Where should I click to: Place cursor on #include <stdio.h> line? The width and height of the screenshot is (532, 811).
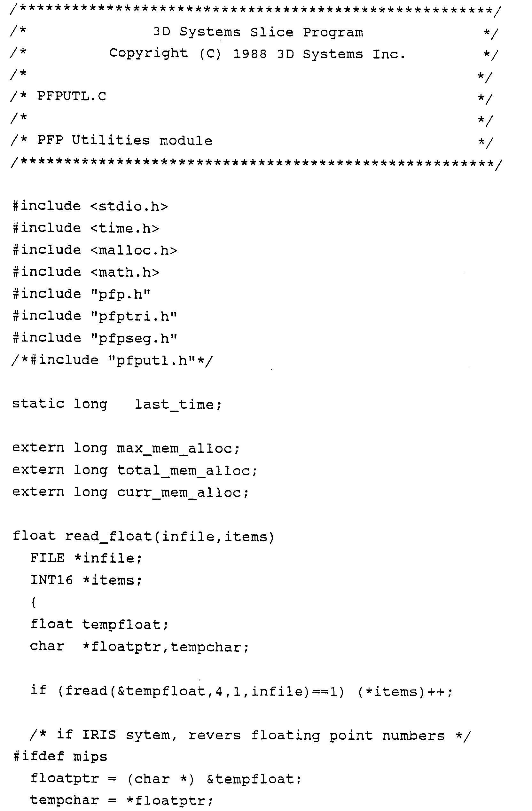coord(90,207)
